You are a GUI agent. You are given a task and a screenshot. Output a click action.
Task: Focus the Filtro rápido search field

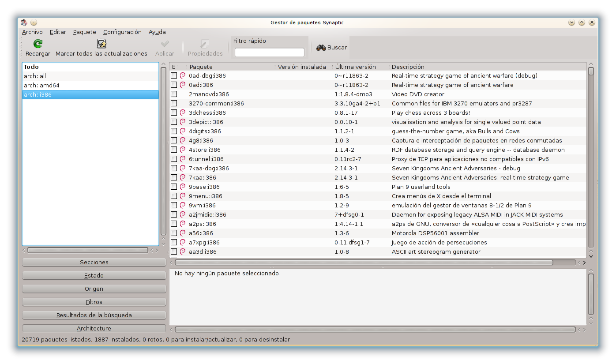click(270, 53)
